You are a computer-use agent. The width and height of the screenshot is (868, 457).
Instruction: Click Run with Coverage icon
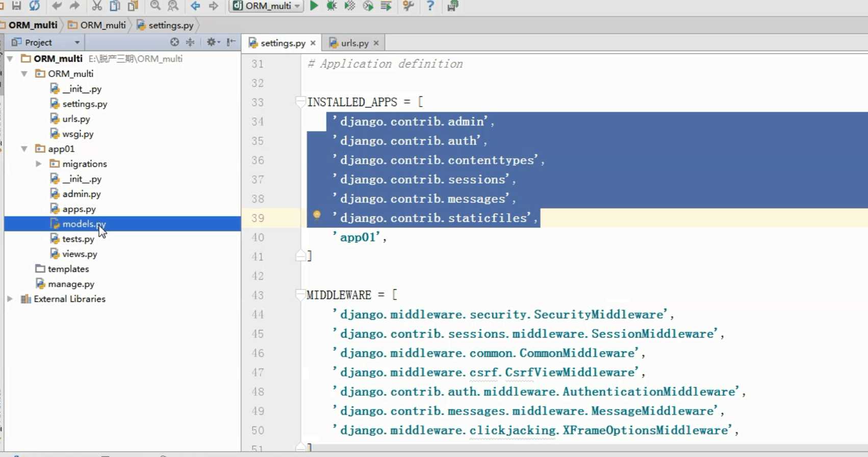[350, 6]
